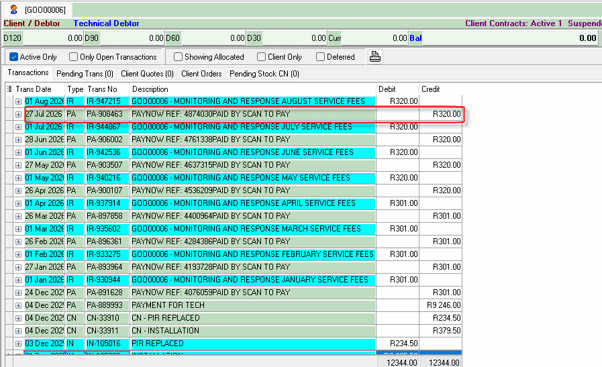
Task: Click the R234.50 debit for PIR REPLACED
Action: (404, 344)
